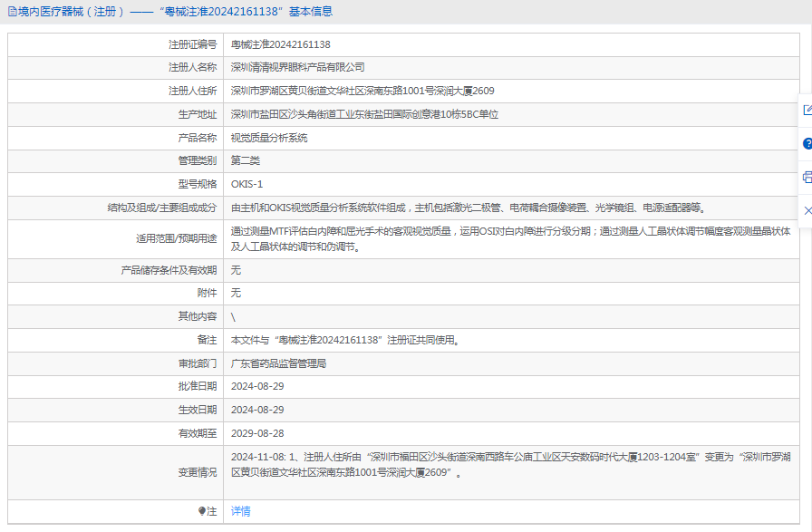Click the change record text dated 2024-11-08
Viewport: 812px width, 532px height.
[510, 465]
